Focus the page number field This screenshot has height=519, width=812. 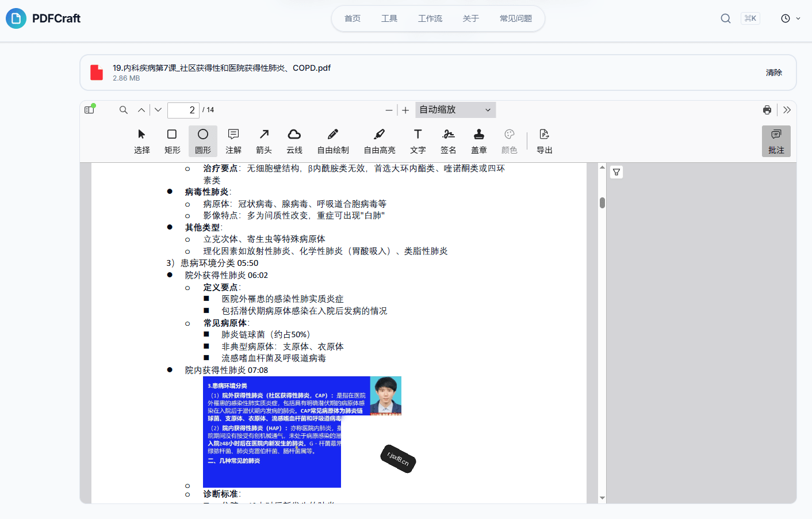(183, 110)
